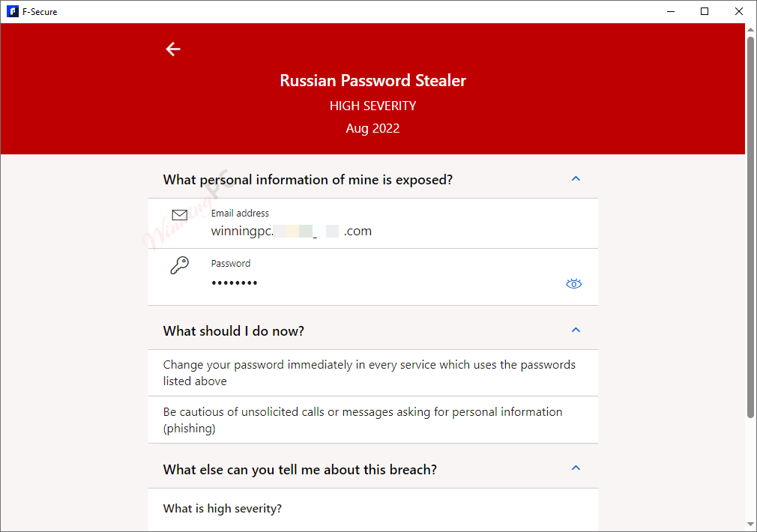
Task: Click the exposed winningpc email address
Action: (x=291, y=232)
